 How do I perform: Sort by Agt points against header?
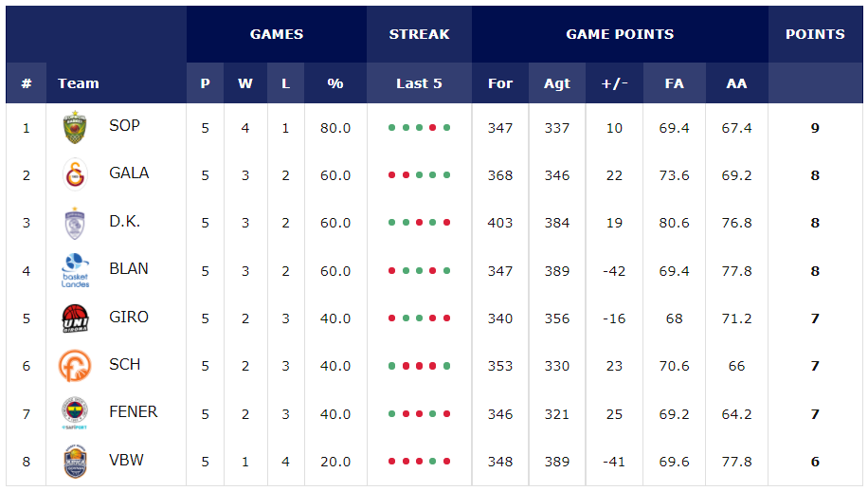coord(557,83)
